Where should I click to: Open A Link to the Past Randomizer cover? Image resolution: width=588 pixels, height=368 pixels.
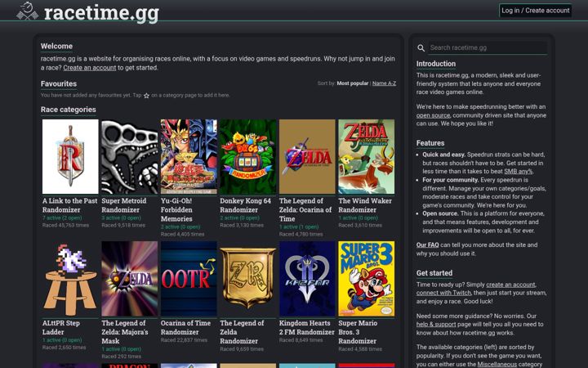pos(70,156)
